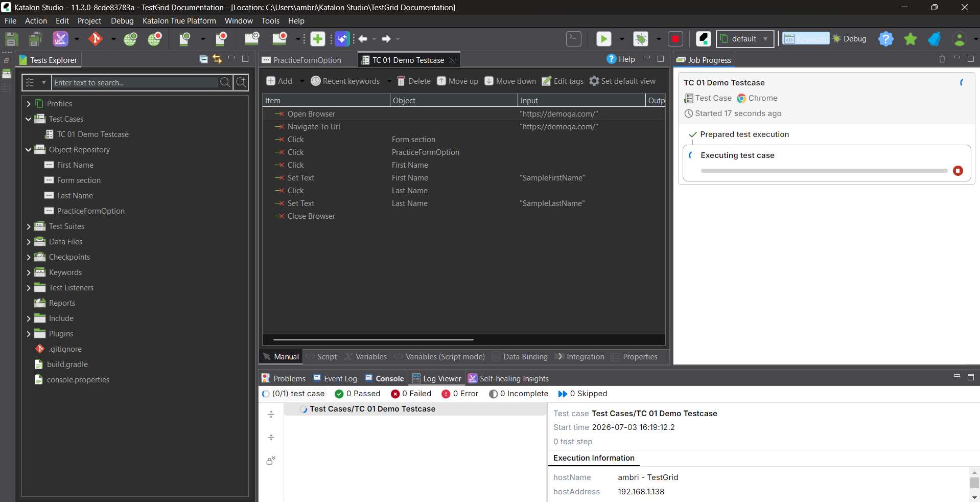The image size is (980, 502).
Task: Click the green plus New toolbar icon
Action: (x=318, y=39)
